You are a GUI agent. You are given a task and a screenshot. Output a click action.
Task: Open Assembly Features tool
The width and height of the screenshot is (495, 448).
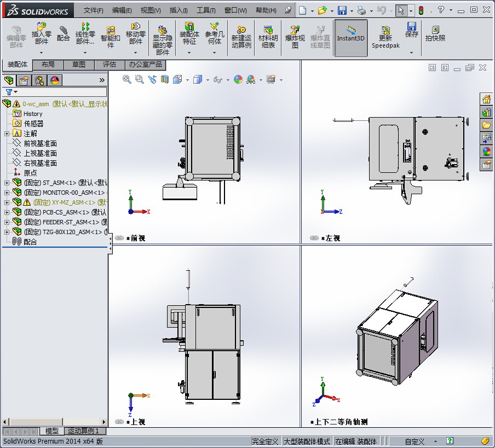[189, 33]
